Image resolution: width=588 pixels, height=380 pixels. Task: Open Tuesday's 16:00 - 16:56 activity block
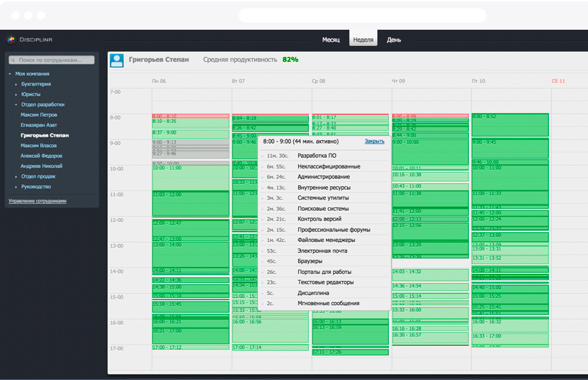(270, 330)
